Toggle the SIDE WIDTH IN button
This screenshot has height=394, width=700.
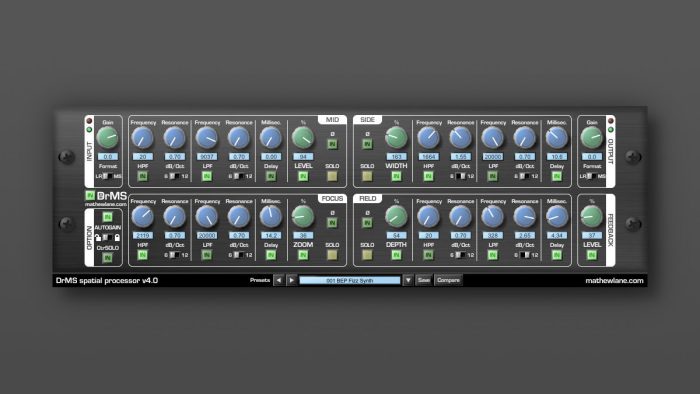pyautogui.click(x=396, y=176)
